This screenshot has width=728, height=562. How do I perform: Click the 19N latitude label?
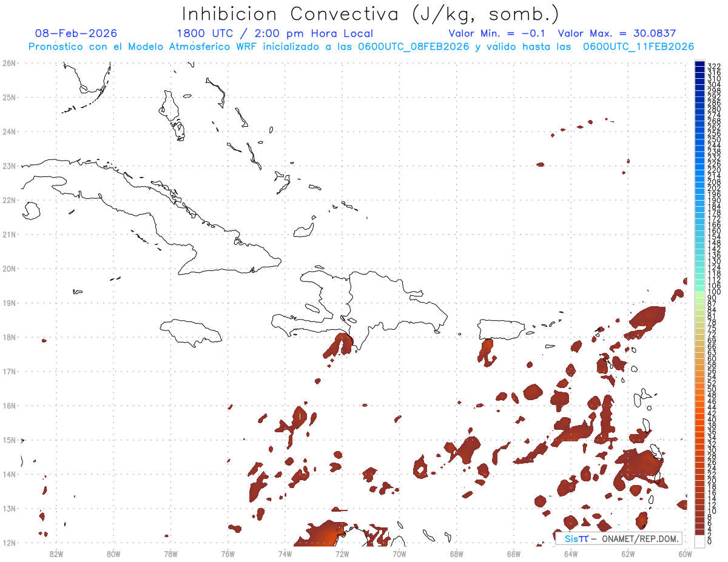pos(9,303)
